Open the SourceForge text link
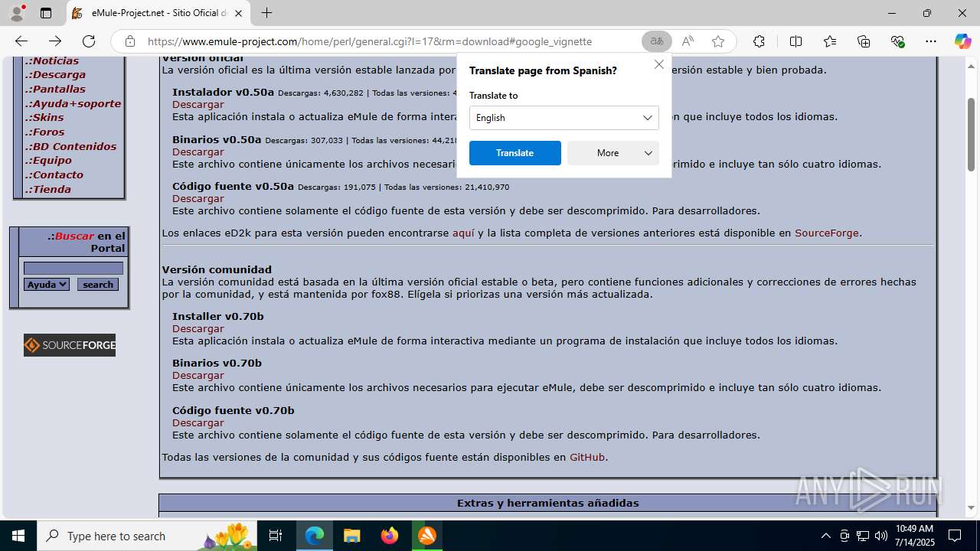Viewport: 980px width, 551px height. click(x=827, y=233)
